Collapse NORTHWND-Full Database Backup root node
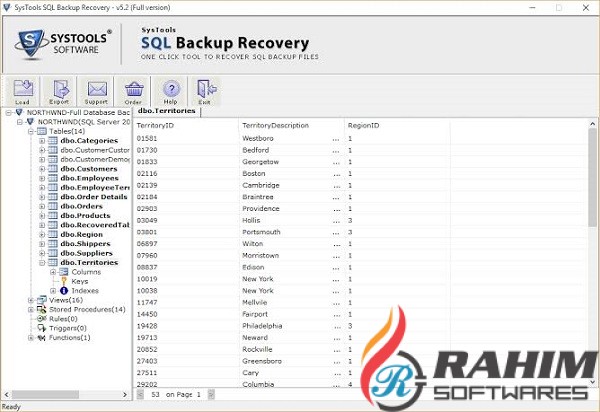Screen dimensions: 600x412 [x=8, y=112]
